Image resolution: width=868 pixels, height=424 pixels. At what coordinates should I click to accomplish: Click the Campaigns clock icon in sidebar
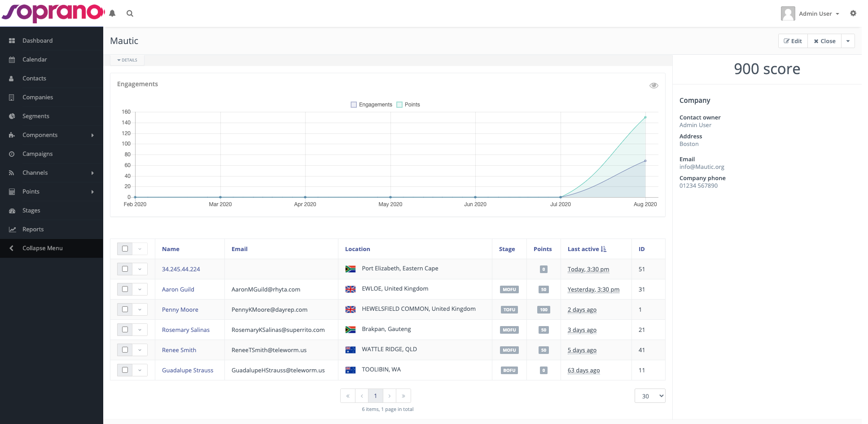pyautogui.click(x=12, y=154)
